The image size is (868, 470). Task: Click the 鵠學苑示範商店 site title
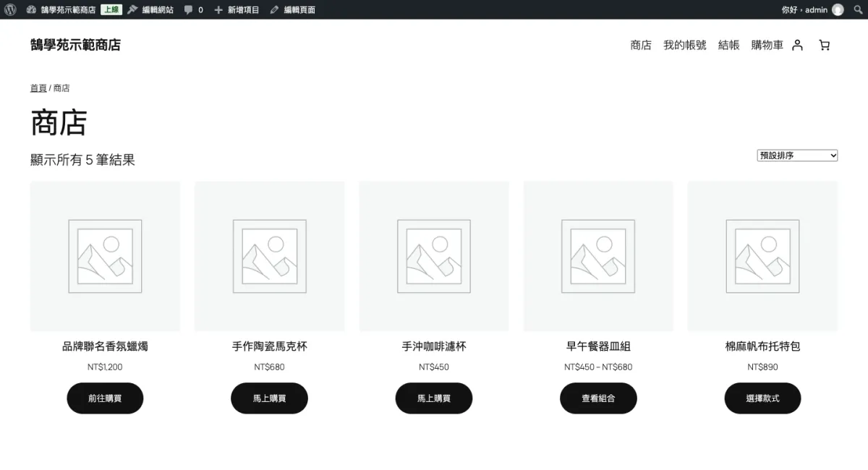75,45
